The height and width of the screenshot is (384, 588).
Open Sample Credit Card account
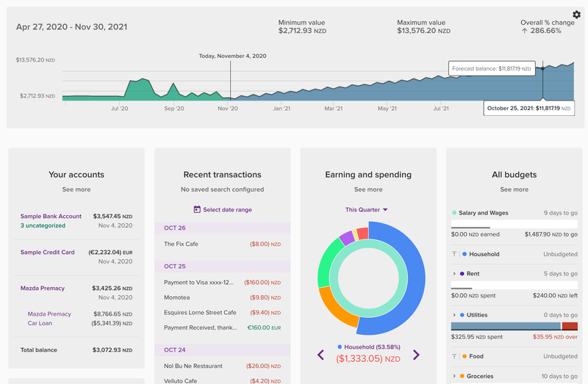[47, 253]
